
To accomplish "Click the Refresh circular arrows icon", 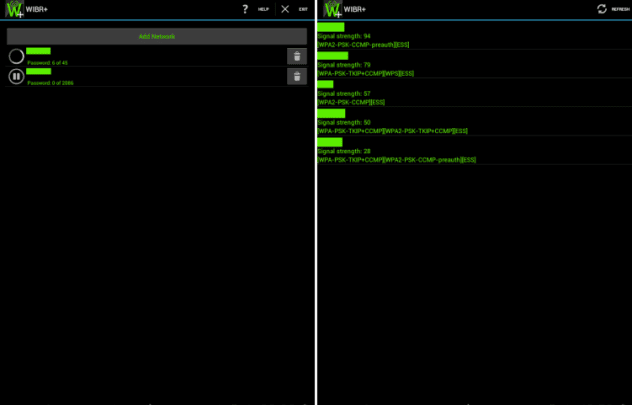I will pyautogui.click(x=602, y=9).
